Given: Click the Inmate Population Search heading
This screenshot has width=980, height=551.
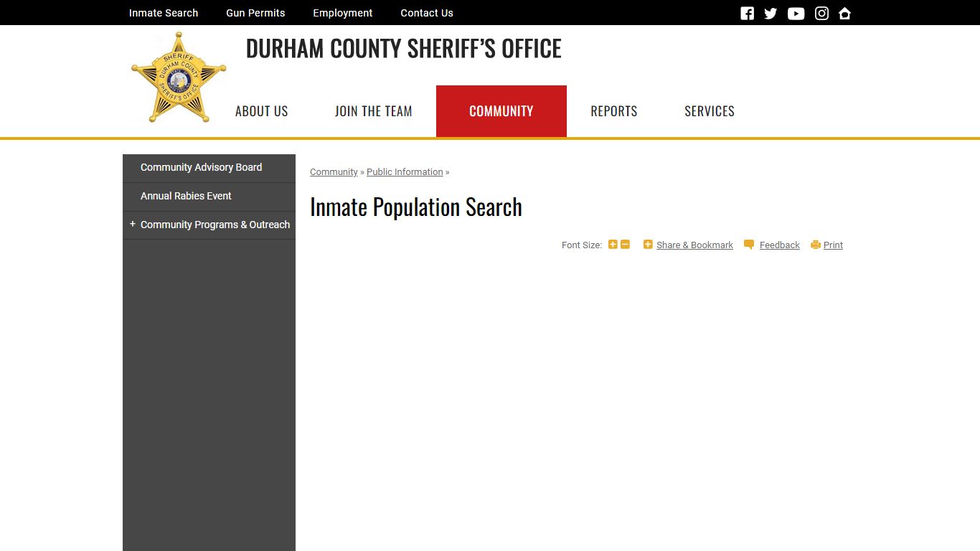Looking at the screenshot, I should [416, 207].
